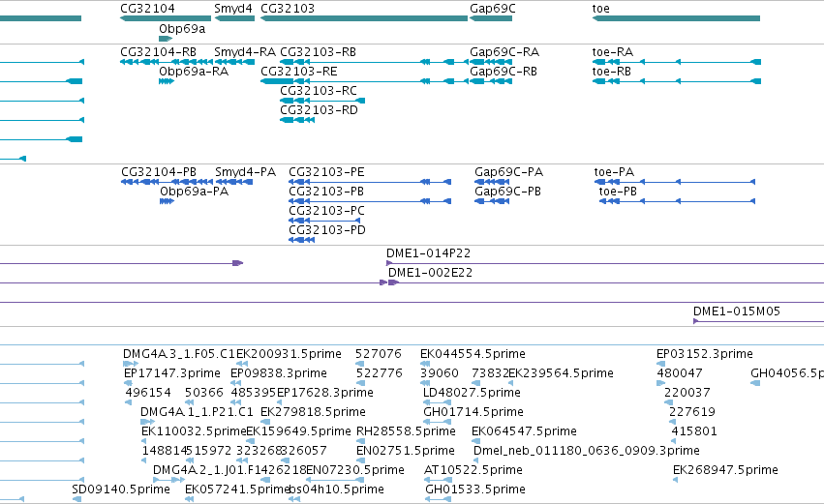
Task: Click the toe gene bar glyph
Action: point(676,18)
